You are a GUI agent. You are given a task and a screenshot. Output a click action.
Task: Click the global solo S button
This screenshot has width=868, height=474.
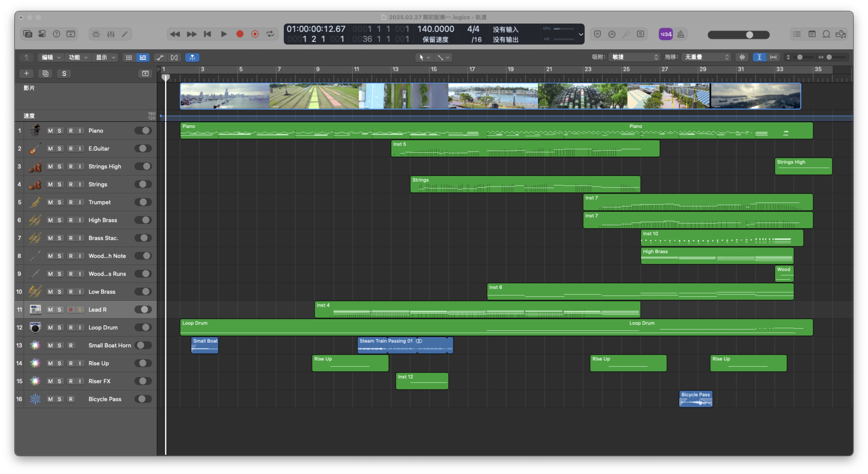[64, 74]
